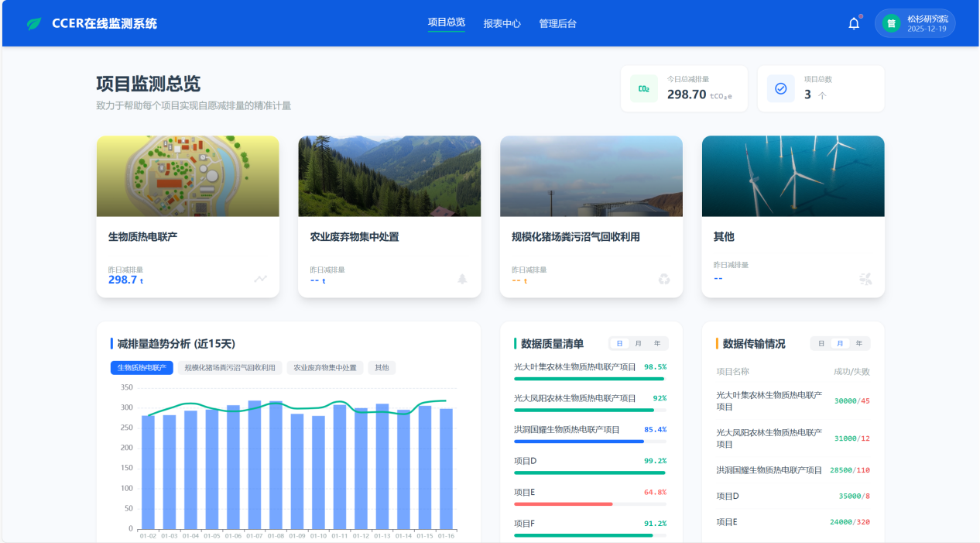Switch 数据质量清单 to 年 view
Viewport: 980px width, 543px height.
(x=657, y=343)
